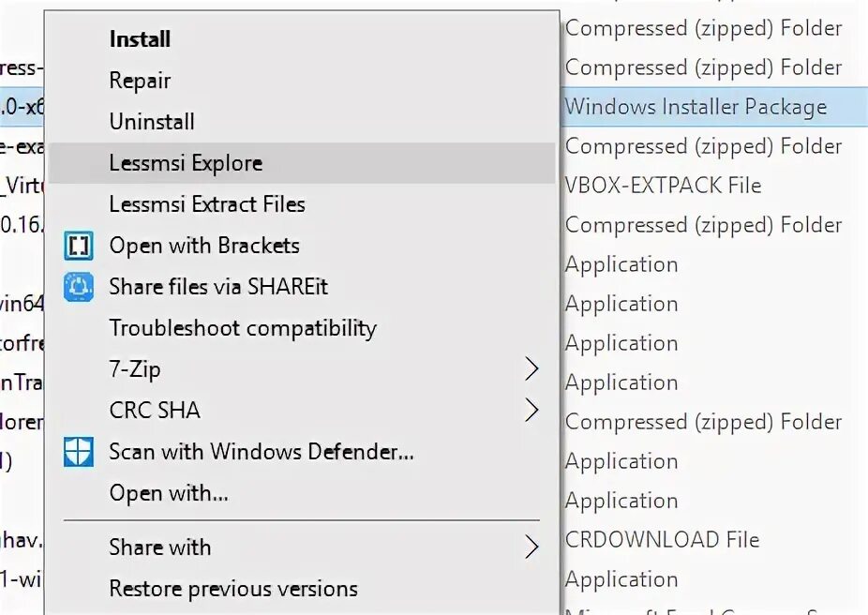Click Scan with Windows Defender
Image resolution: width=868 pixels, height=615 pixels.
point(262,452)
